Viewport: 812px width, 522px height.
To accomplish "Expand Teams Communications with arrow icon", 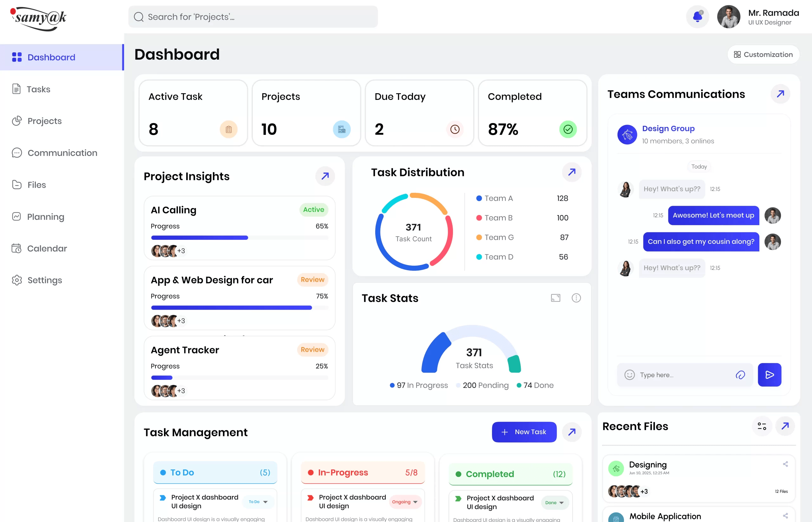I will pyautogui.click(x=780, y=94).
